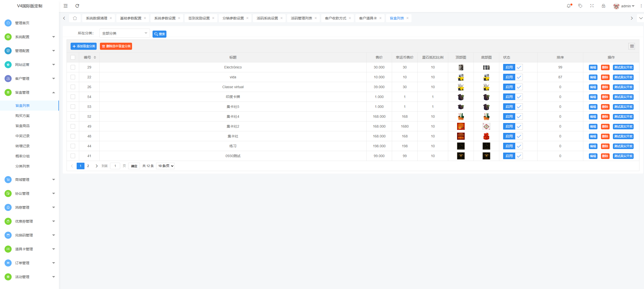Click the tag icon in header

click(580, 6)
